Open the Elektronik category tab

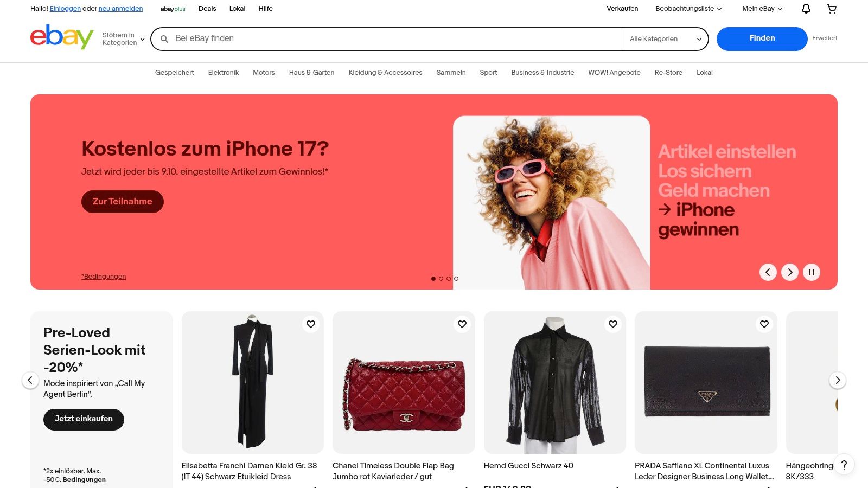point(224,73)
